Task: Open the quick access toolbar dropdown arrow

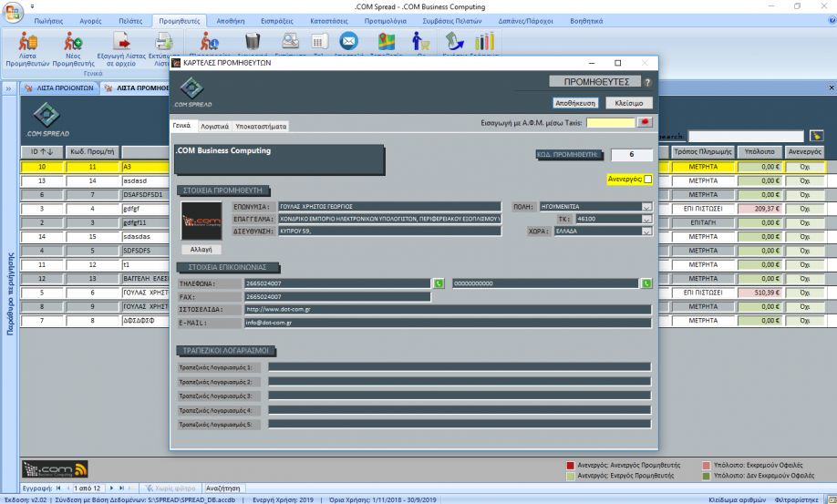Action: click(32, 6)
